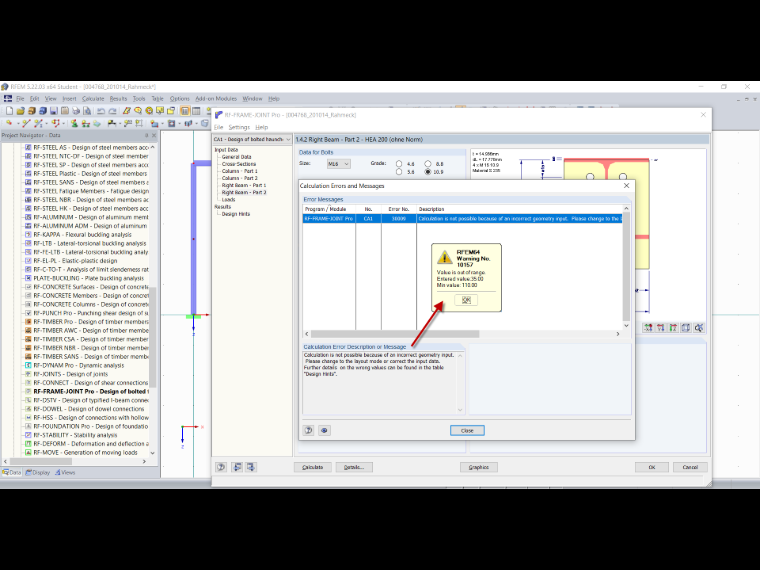Select Right Beam - Part 1 tree item

(x=244, y=185)
